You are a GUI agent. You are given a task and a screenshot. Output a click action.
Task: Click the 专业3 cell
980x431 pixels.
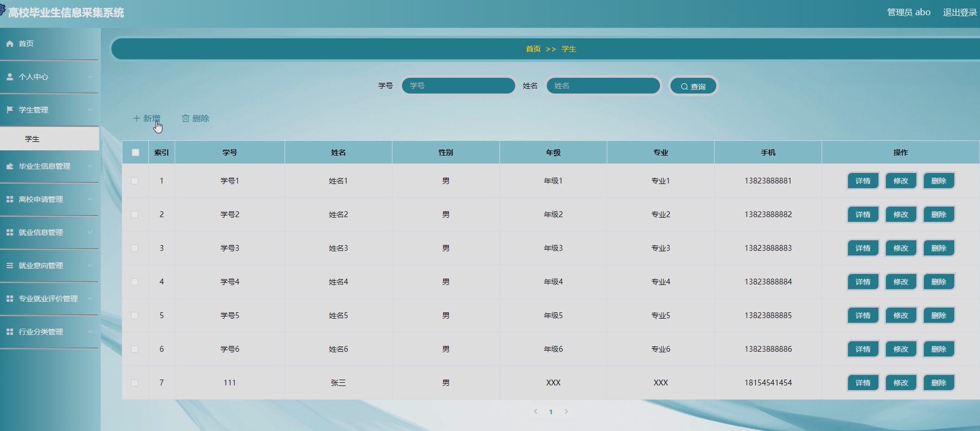coord(660,248)
